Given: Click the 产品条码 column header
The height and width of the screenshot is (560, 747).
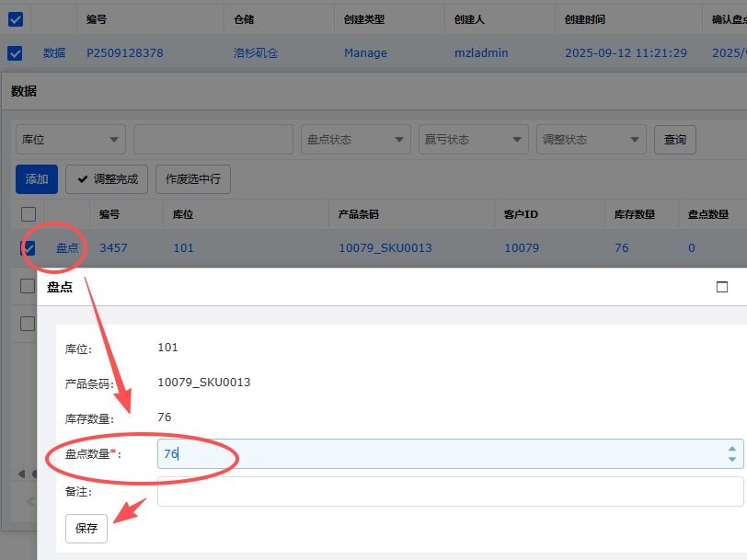Looking at the screenshot, I should click(x=358, y=214).
